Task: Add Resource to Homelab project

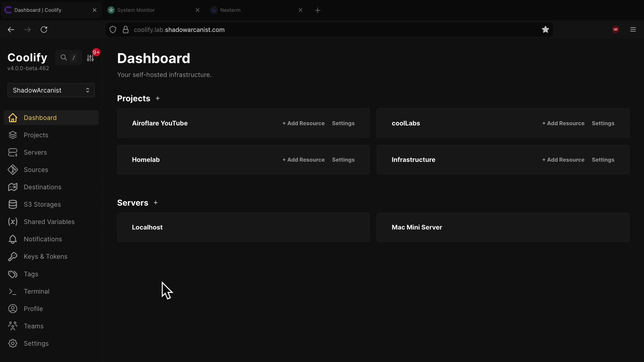Action: [x=304, y=160]
